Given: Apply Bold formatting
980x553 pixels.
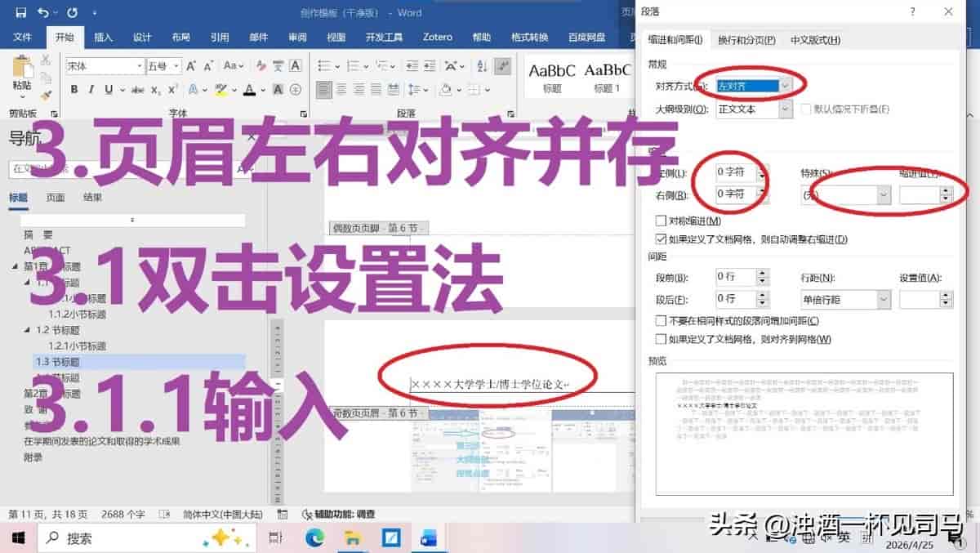Looking at the screenshot, I should coord(74,89).
